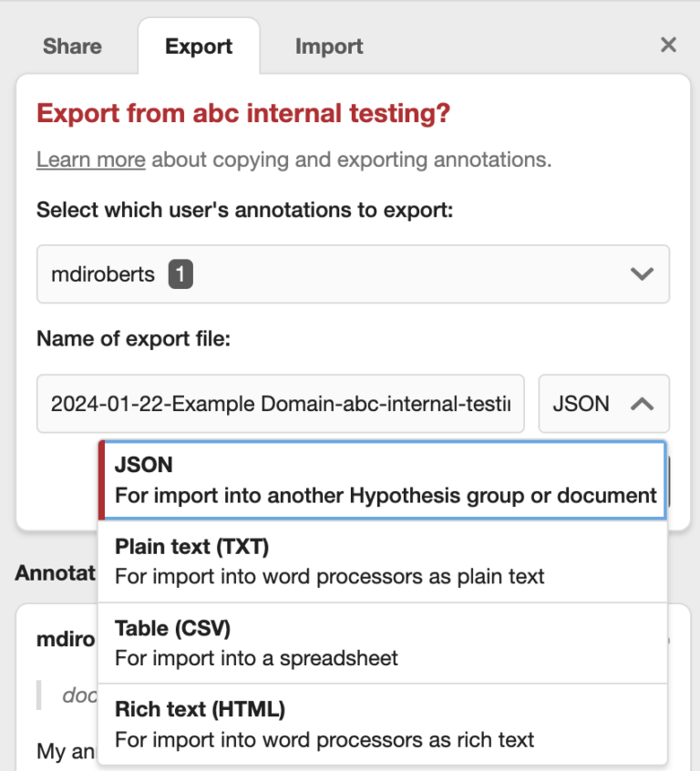700x771 pixels.
Task: Collapse the JSON format dropdown chevron
Action: [642, 404]
